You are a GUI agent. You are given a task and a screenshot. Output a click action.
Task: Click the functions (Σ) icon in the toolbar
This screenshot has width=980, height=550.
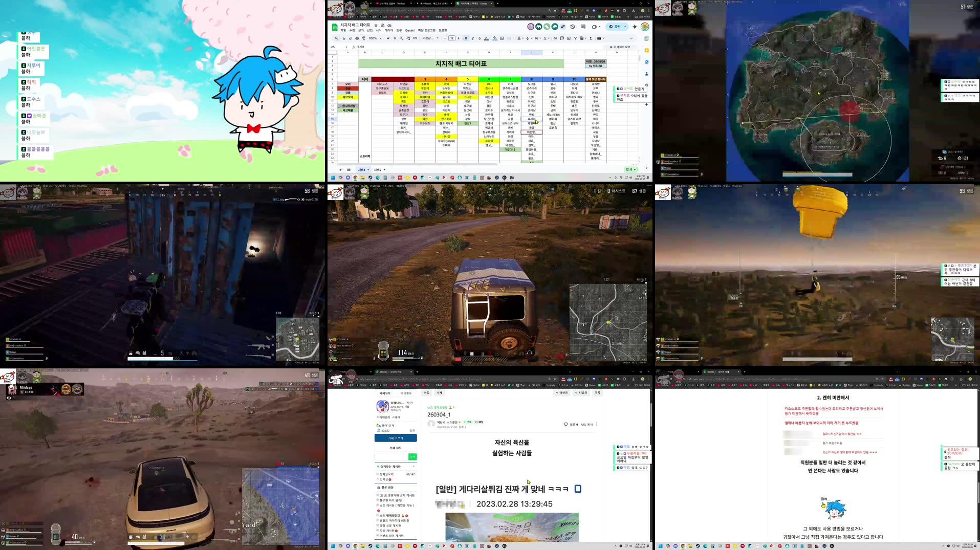click(591, 38)
